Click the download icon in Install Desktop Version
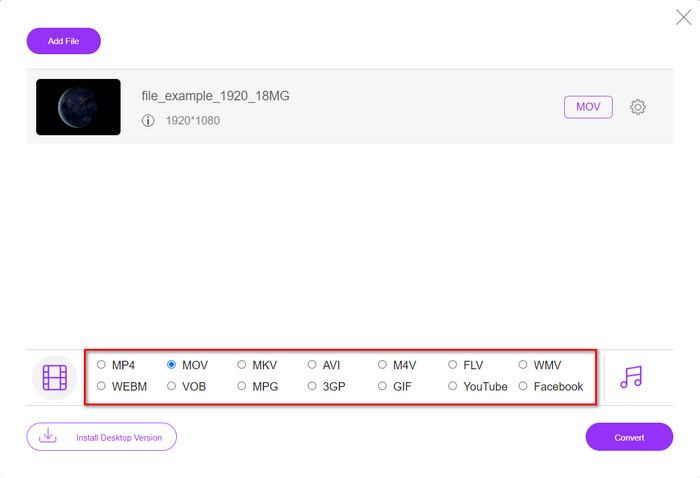Screen dimensions: 700x478 point(48,436)
